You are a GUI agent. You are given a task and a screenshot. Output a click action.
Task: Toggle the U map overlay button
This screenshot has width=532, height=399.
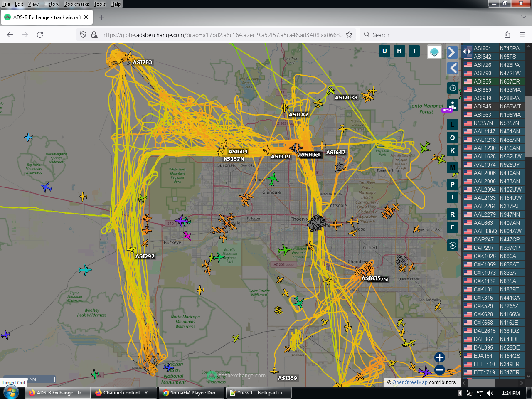pyautogui.click(x=384, y=51)
